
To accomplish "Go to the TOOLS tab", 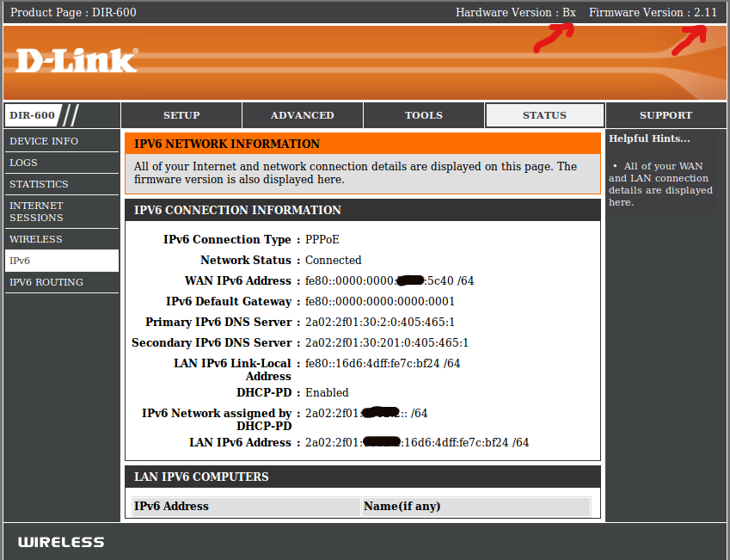I will pos(424,115).
